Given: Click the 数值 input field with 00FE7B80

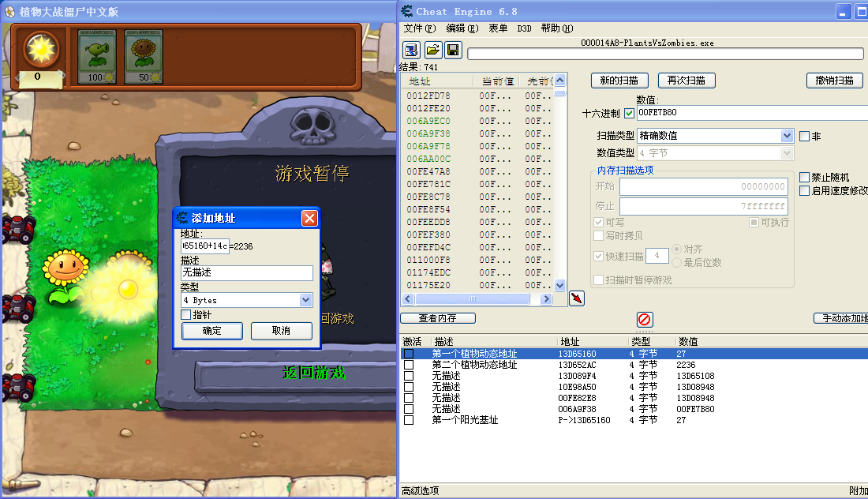Looking at the screenshot, I should [752, 113].
